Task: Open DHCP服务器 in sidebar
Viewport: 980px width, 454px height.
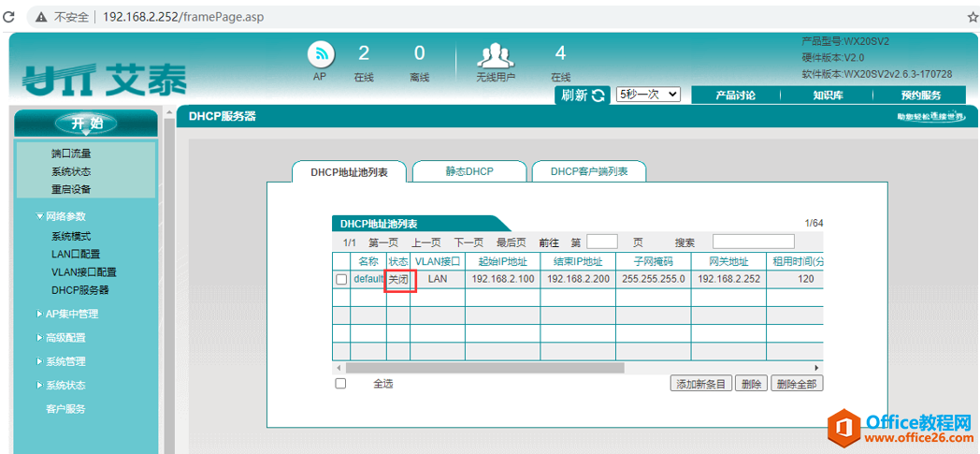Action: [80, 290]
